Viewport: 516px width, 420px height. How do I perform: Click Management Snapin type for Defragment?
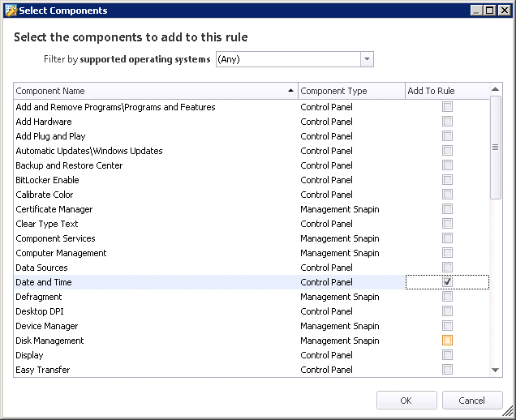(x=340, y=297)
